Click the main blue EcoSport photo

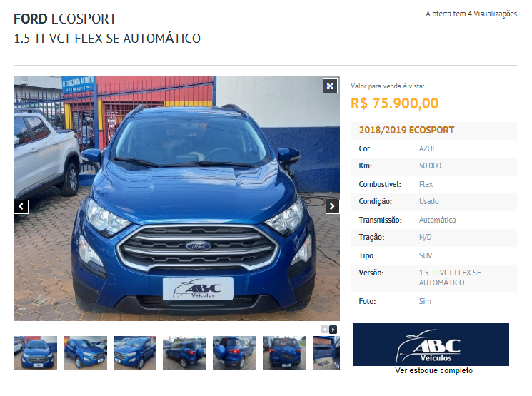coord(176,198)
